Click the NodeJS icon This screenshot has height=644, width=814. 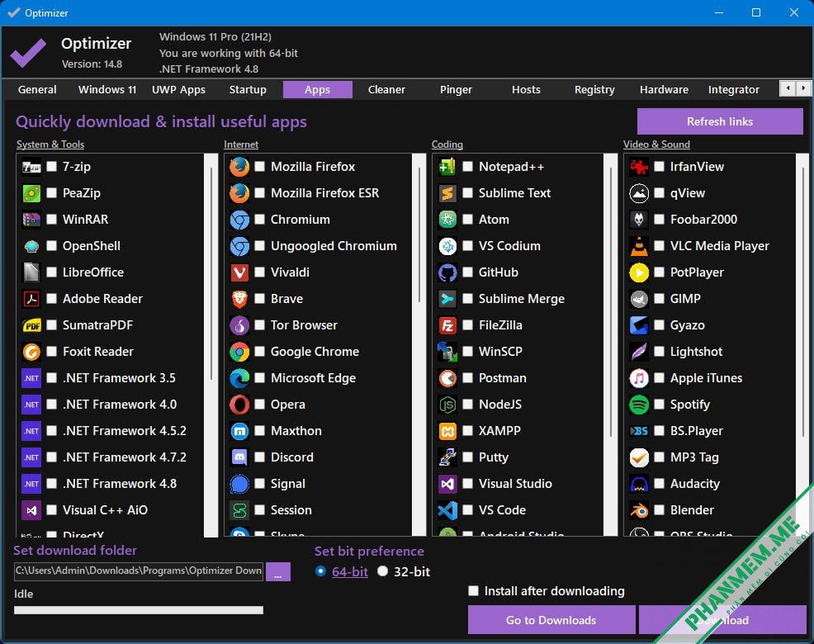(447, 405)
